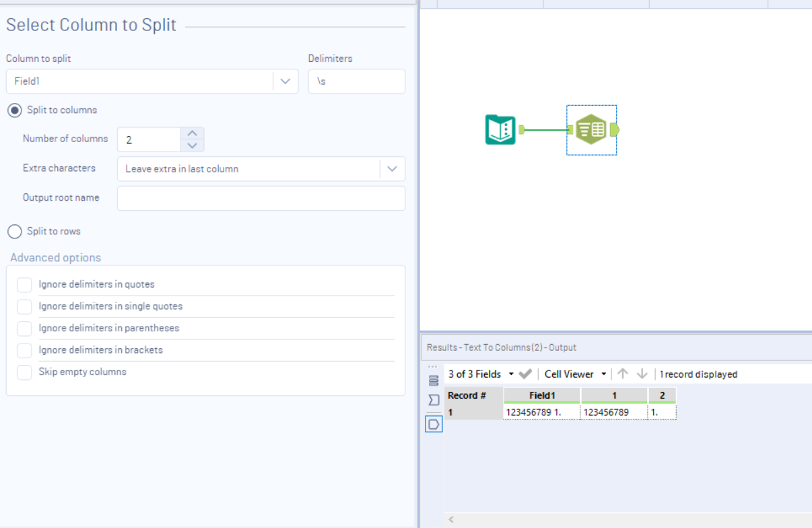Select the Text To Columns tool

(591, 130)
